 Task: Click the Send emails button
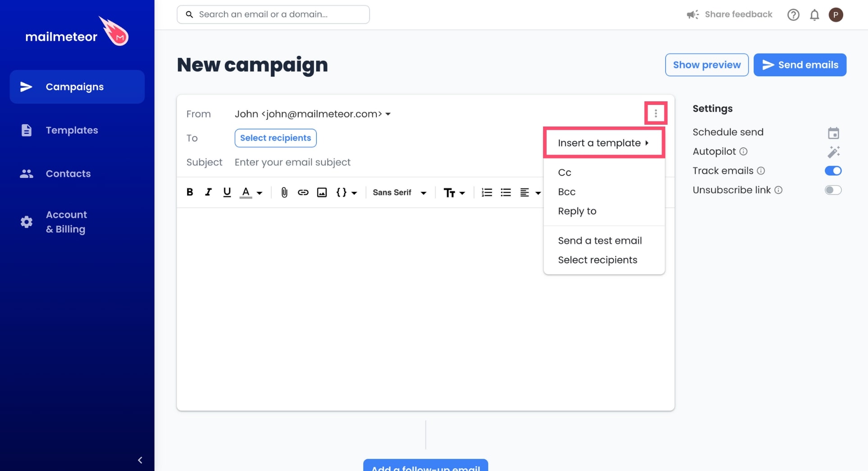[800, 65]
